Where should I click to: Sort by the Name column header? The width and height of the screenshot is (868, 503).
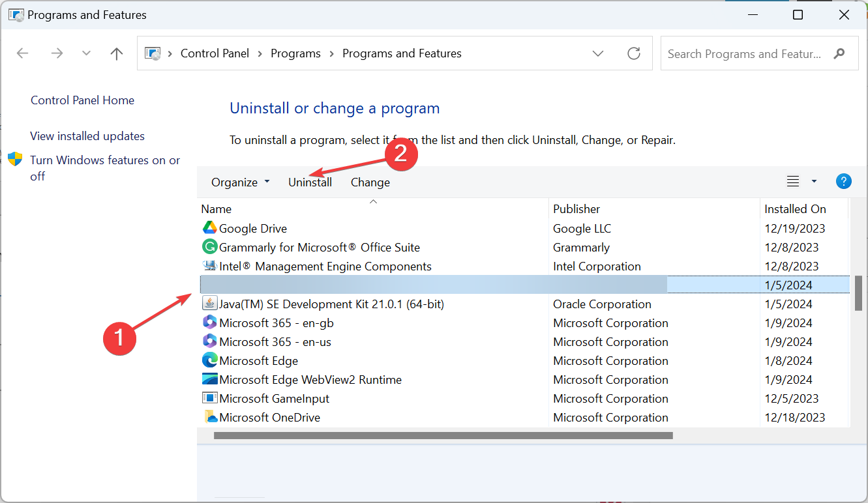click(x=217, y=209)
